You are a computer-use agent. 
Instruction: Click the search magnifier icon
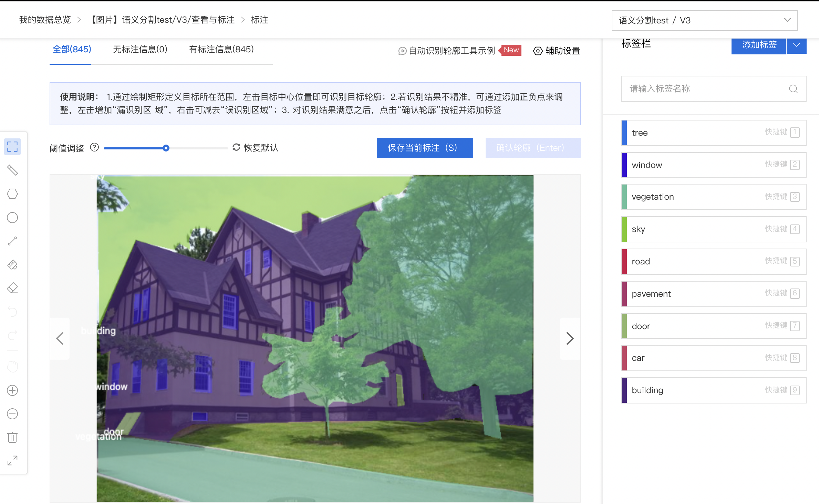click(794, 89)
